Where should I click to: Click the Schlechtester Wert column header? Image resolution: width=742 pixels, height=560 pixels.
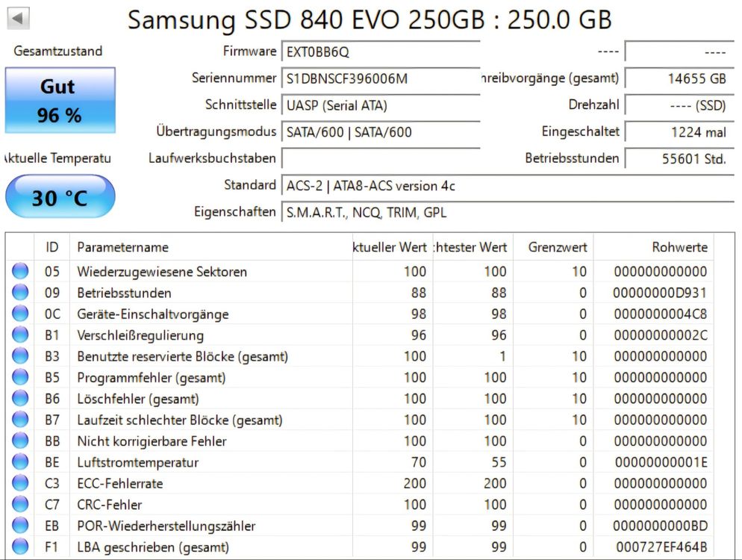[x=473, y=247]
